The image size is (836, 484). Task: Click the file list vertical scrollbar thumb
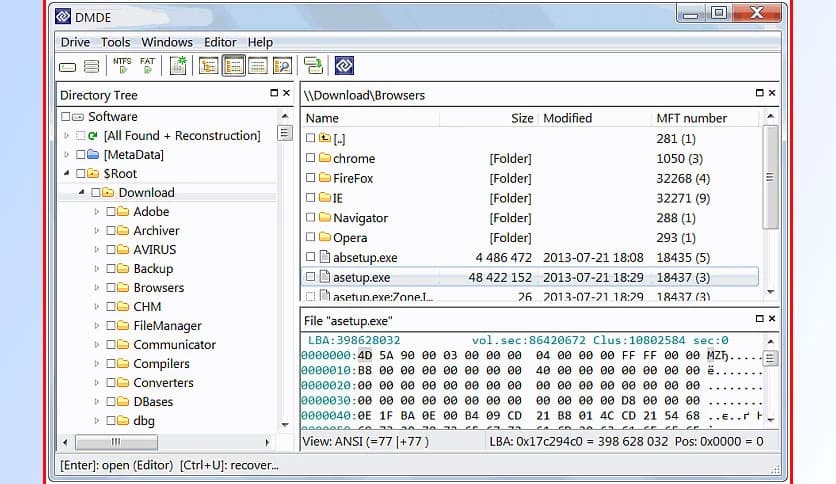pos(770,177)
